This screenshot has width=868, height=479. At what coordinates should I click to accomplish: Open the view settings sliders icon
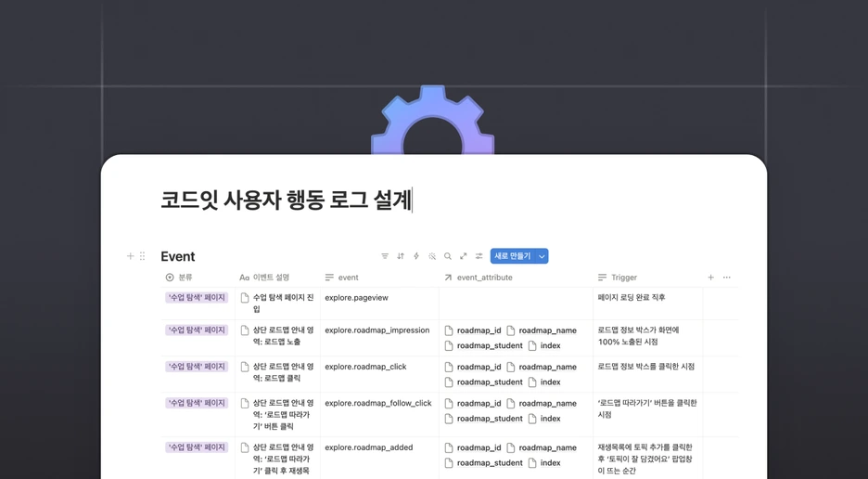(479, 256)
